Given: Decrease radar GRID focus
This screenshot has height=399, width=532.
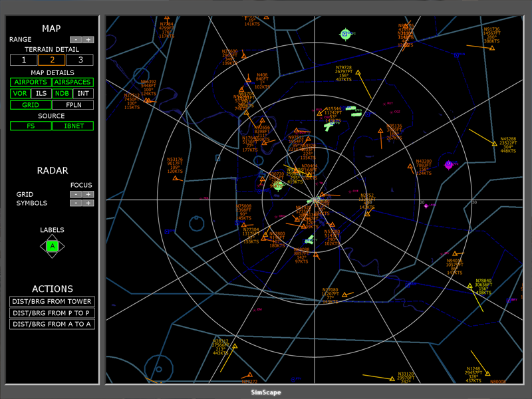Looking at the screenshot, I should [76, 194].
